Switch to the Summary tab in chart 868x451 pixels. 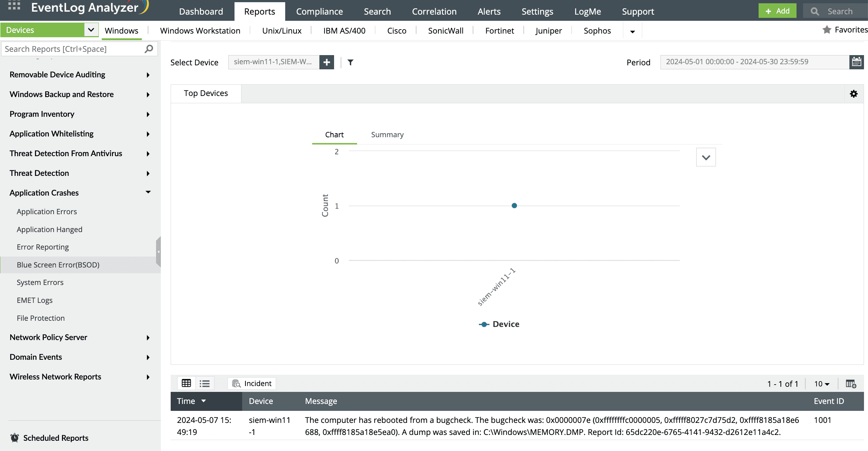[x=387, y=134]
